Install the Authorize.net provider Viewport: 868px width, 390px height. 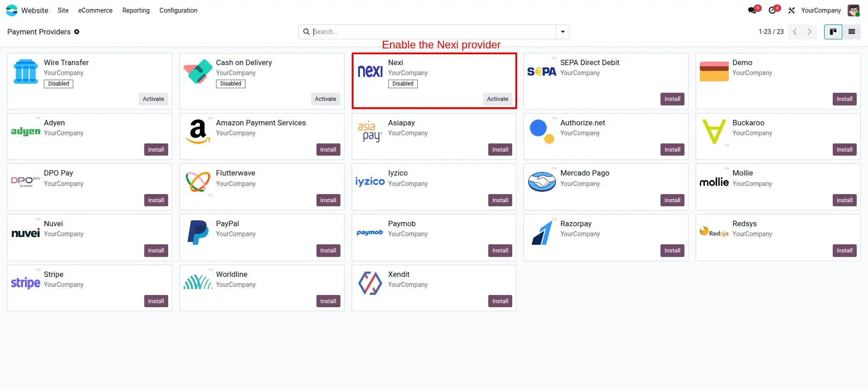point(672,150)
